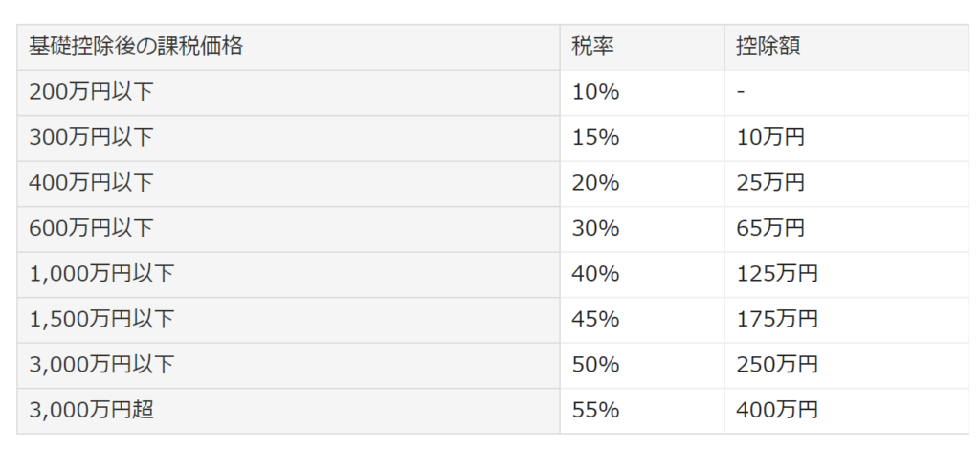The height and width of the screenshot is (451, 980).
Task: Click the 400万円以下 cell
Action: coord(288,184)
